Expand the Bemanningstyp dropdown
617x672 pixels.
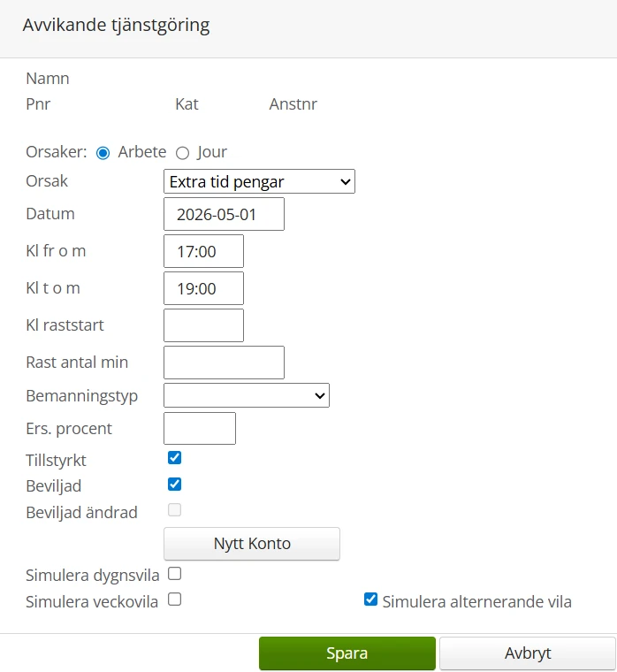[247, 395]
